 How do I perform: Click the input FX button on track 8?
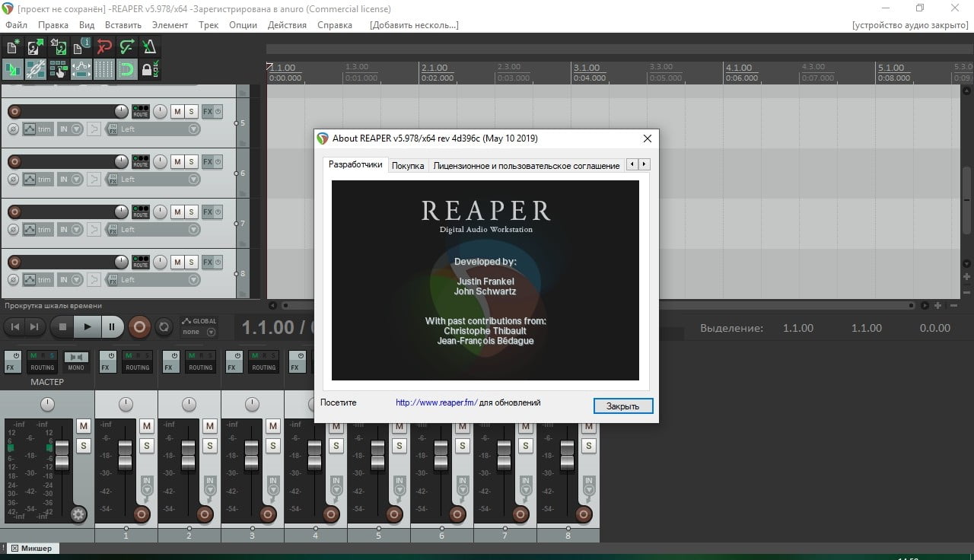(113, 280)
